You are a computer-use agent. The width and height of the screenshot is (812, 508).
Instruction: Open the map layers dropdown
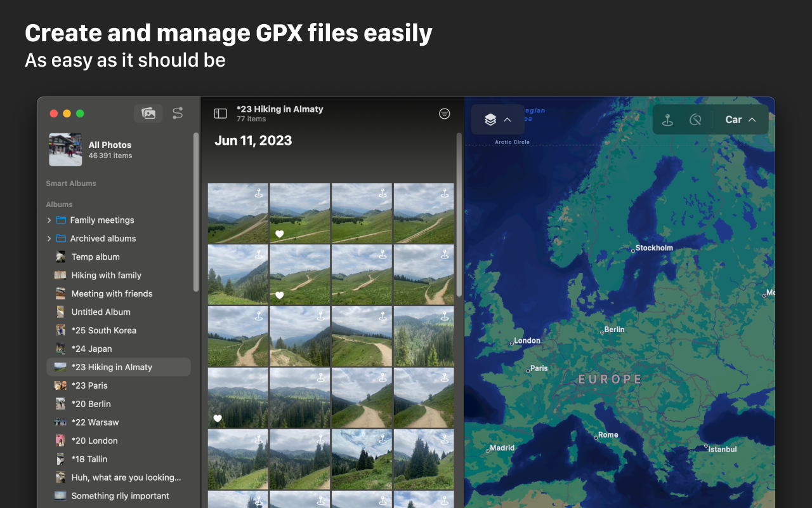pos(498,119)
